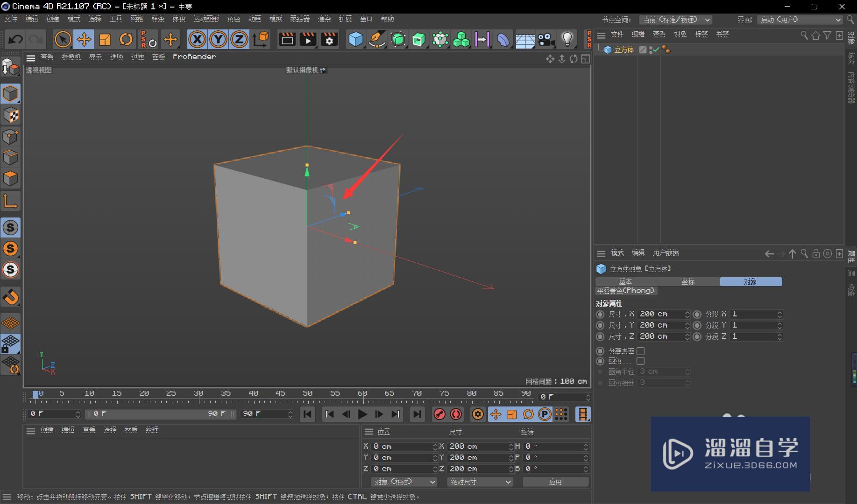Switch to 基本 attribute tab

coord(626,281)
